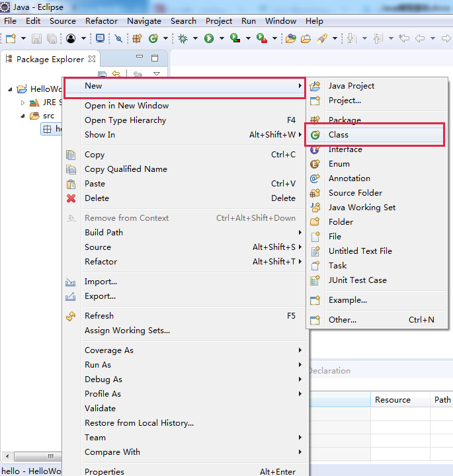Maximize the Package Explorer view
The height and width of the screenshot is (476, 453).
(155, 58)
